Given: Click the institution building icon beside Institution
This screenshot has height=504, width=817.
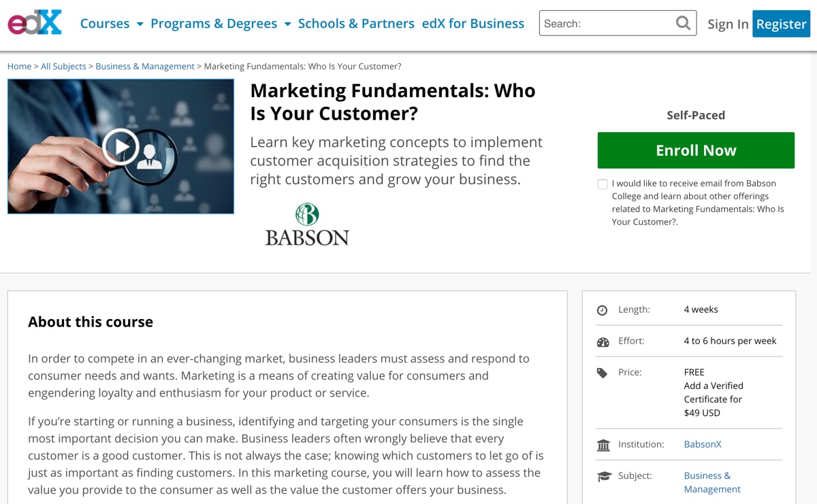Looking at the screenshot, I should click(603, 444).
